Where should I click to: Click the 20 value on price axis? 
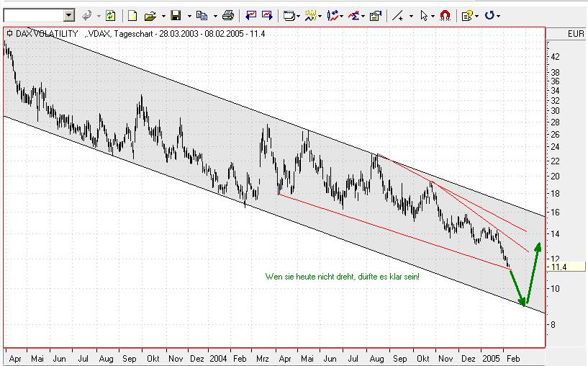[556, 176]
